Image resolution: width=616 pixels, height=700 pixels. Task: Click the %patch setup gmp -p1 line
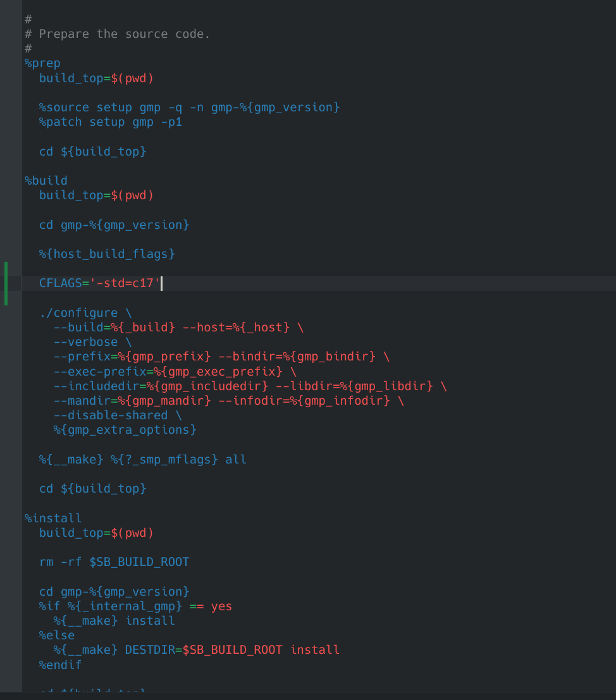coord(111,122)
